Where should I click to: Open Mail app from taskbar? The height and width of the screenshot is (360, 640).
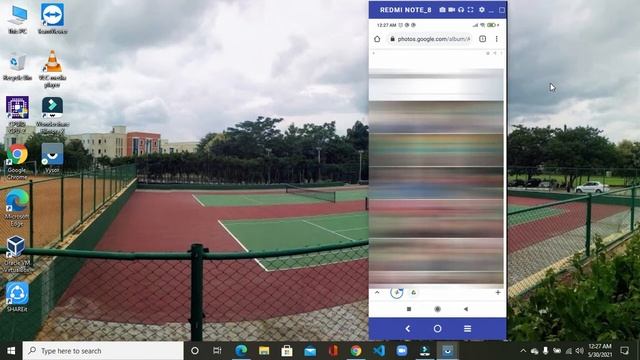tap(310, 351)
